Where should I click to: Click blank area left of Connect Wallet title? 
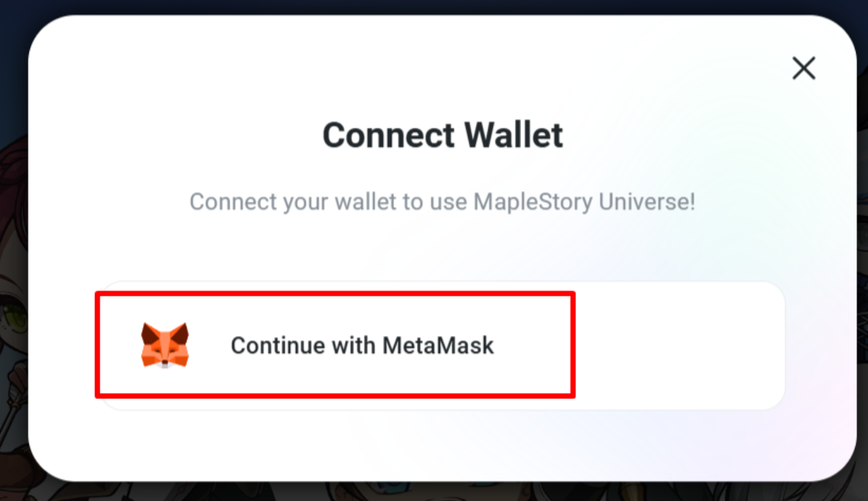coord(177,135)
